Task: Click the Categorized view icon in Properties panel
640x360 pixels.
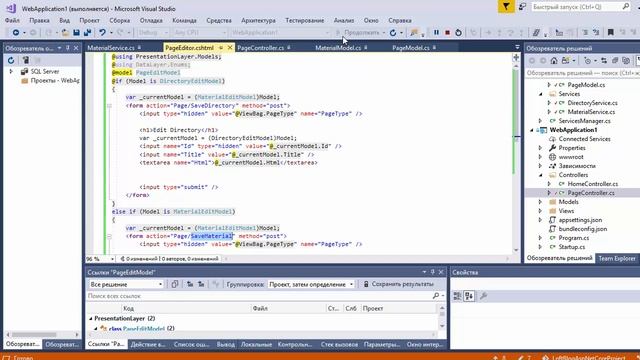Action: click(x=458, y=296)
